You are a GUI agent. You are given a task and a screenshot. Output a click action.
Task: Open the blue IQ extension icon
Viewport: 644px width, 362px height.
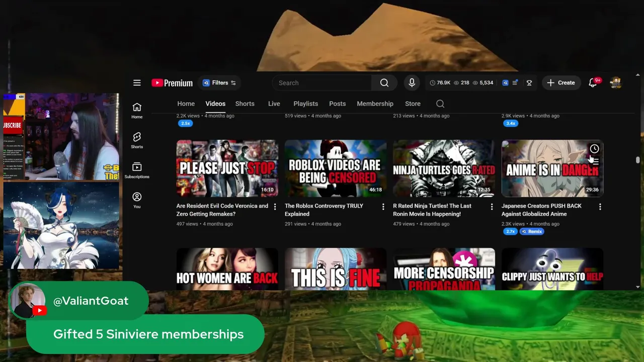(505, 83)
